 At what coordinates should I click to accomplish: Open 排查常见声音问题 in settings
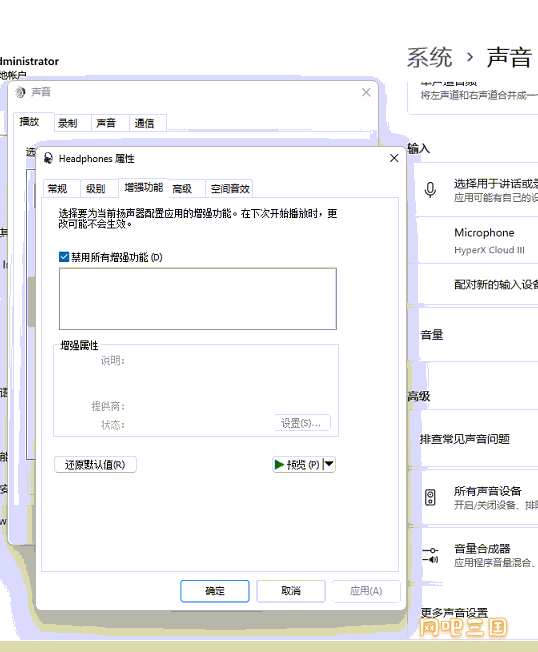coord(465,439)
